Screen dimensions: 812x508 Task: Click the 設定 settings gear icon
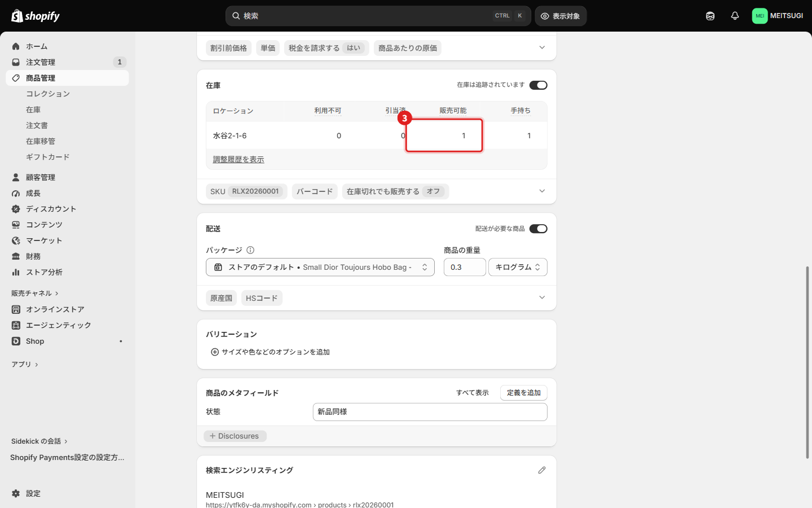pos(16,493)
